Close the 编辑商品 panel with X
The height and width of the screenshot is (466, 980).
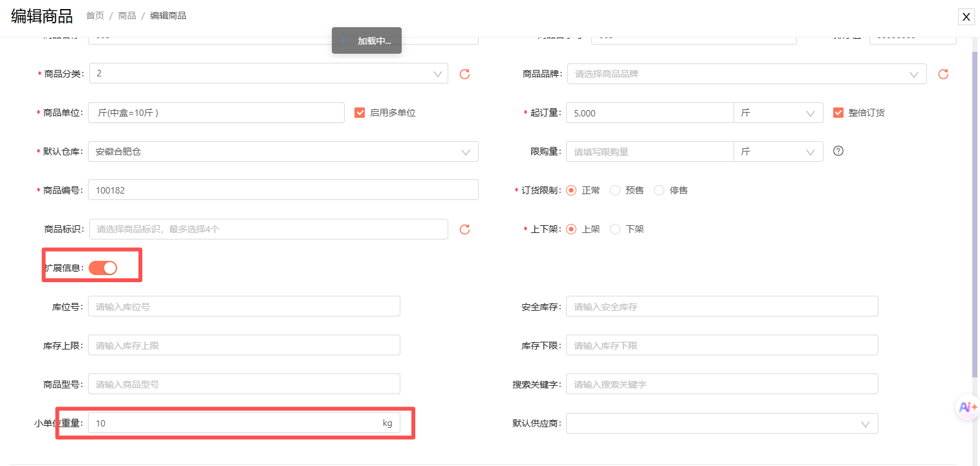[x=966, y=17]
